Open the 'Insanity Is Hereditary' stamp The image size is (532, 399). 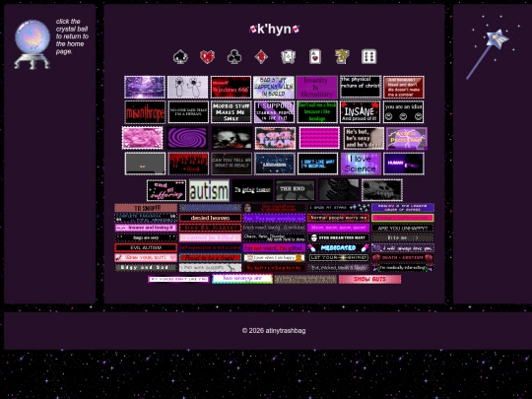pyautogui.click(x=317, y=88)
